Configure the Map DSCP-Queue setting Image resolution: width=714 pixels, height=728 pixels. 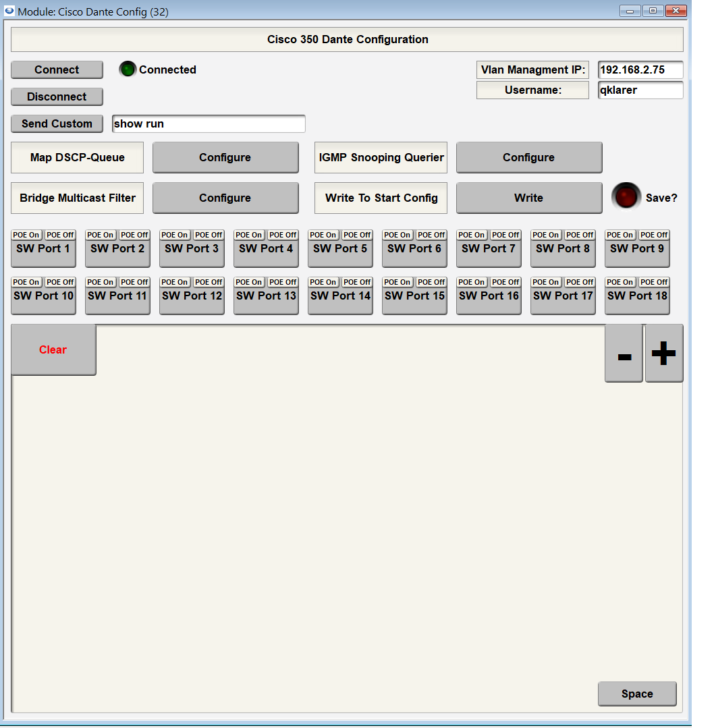pyautogui.click(x=225, y=157)
